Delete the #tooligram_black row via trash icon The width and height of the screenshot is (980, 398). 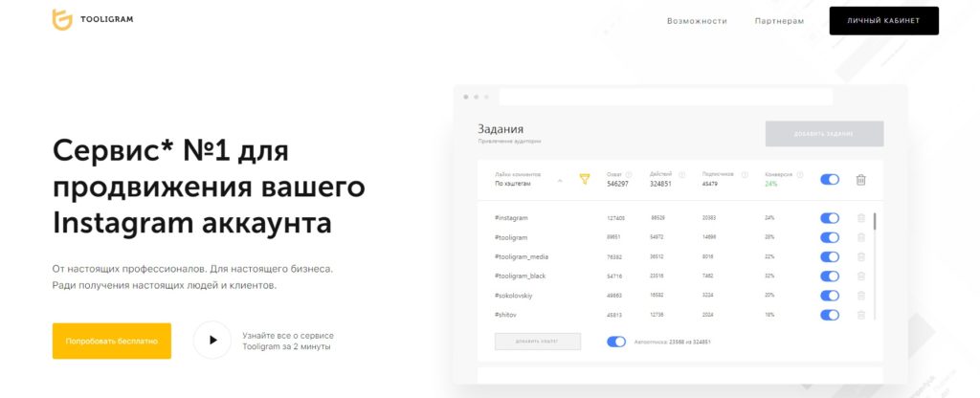click(861, 276)
